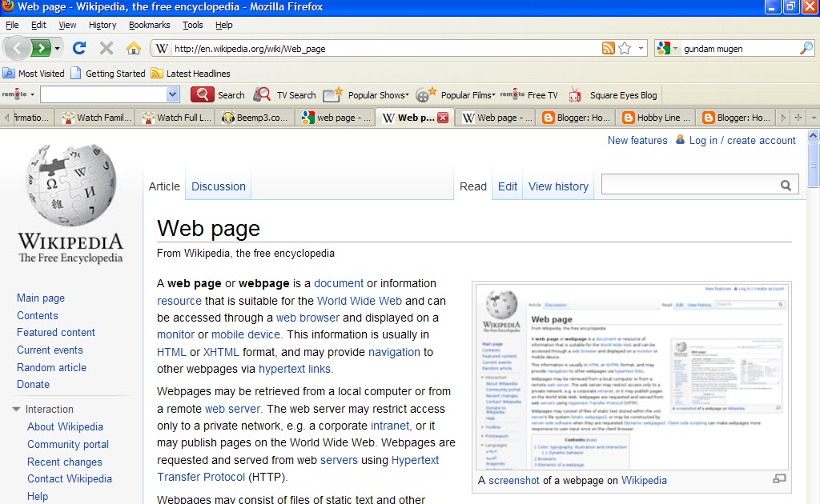Switch to the 'Watch Famil...' tab
The image size is (820, 504).
click(97, 118)
